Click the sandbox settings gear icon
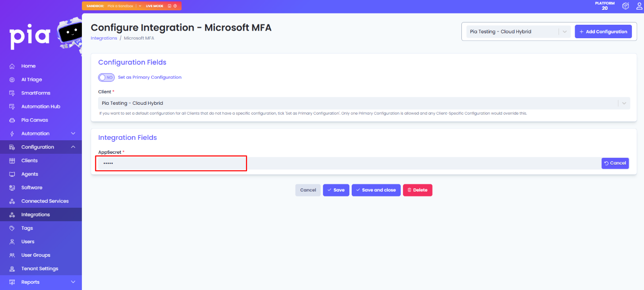The image size is (644, 290). [x=175, y=6]
